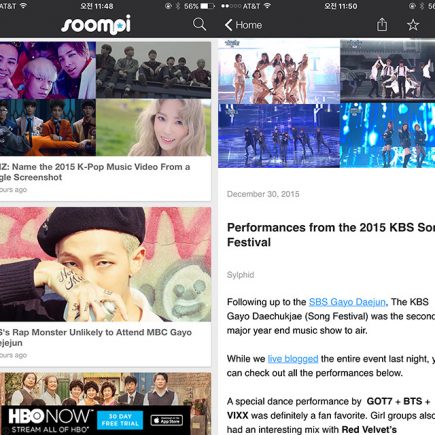Open the live blogged link

(293, 359)
